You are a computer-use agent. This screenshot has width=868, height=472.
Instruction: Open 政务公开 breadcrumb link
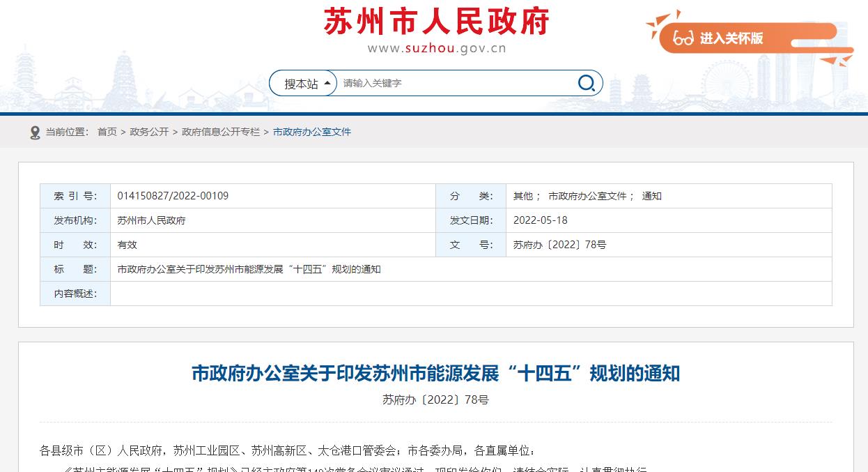tap(149, 132)
